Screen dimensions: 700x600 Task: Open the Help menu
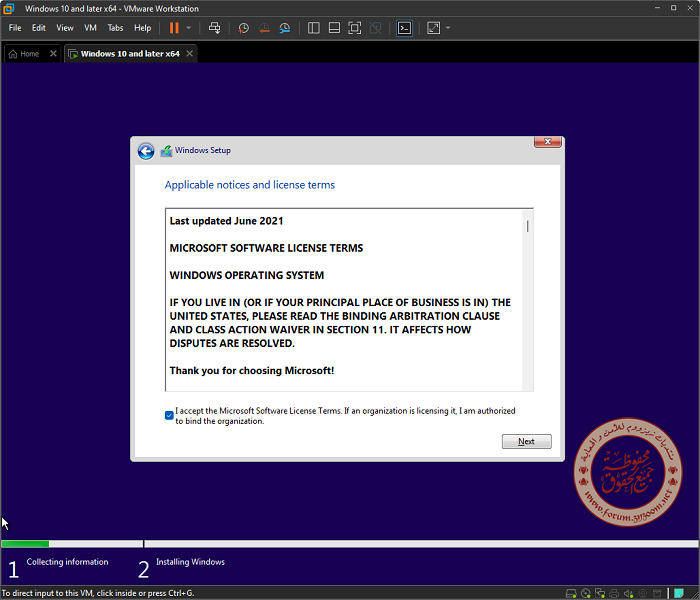click(x=142, y=28)
